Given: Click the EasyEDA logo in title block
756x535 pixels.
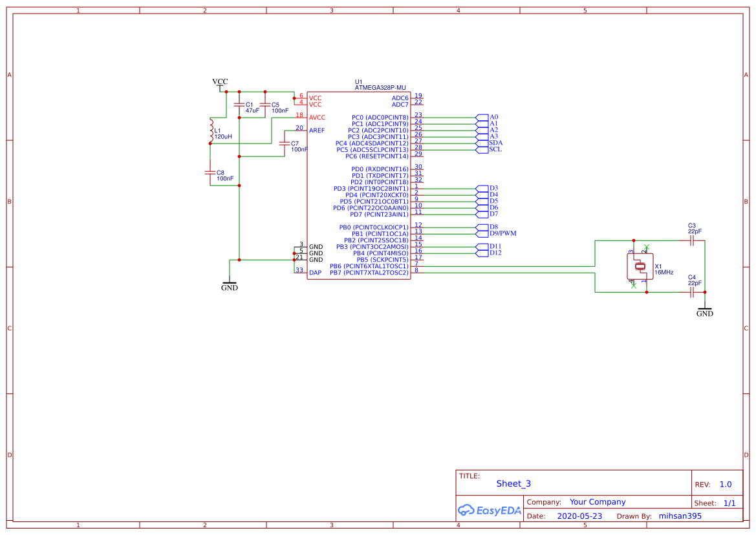Looking at the screenshot, I should click(489, 510).
